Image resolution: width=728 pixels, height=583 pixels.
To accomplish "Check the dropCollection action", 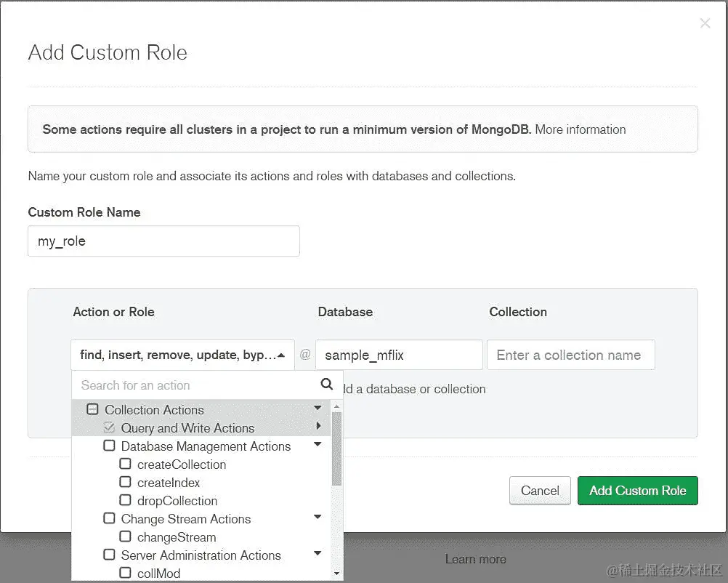I will pos(125,500).
